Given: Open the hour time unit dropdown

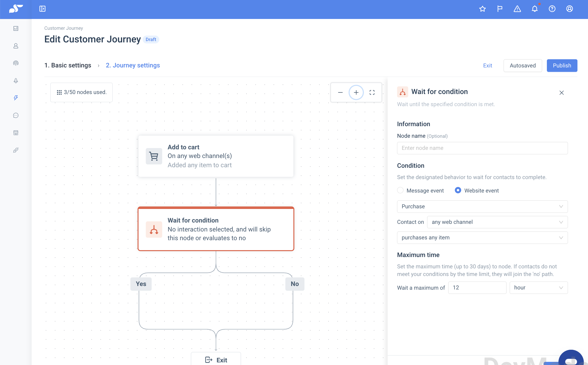Looking at the screenshot, I should [538, 288].
